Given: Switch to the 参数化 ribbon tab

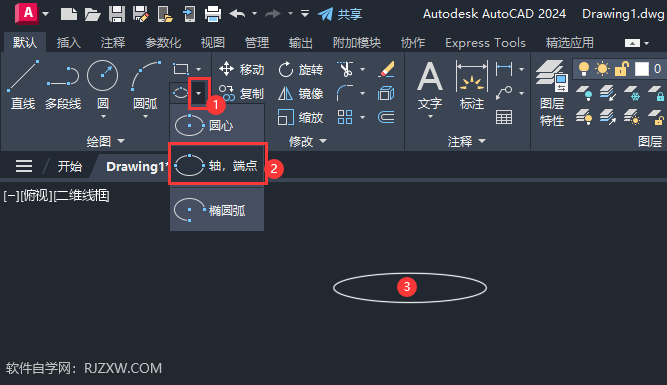Looking at the screenshot, I should 163,43.
